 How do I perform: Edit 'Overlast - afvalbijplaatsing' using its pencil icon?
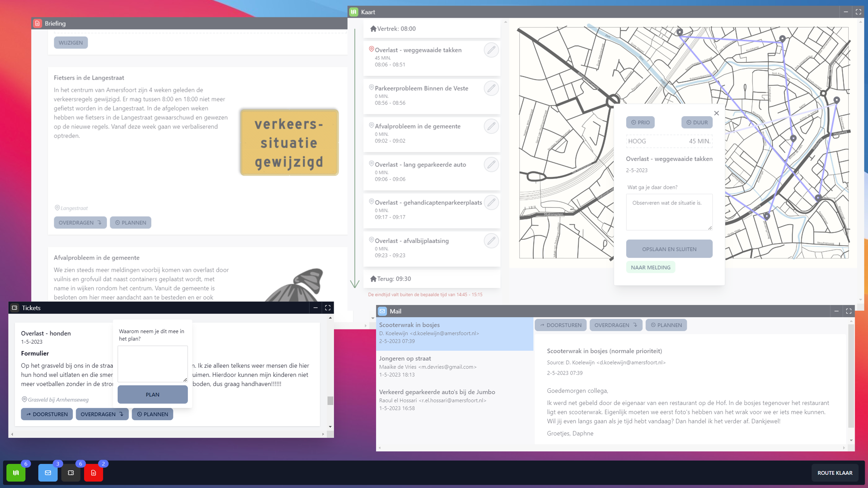491,241
